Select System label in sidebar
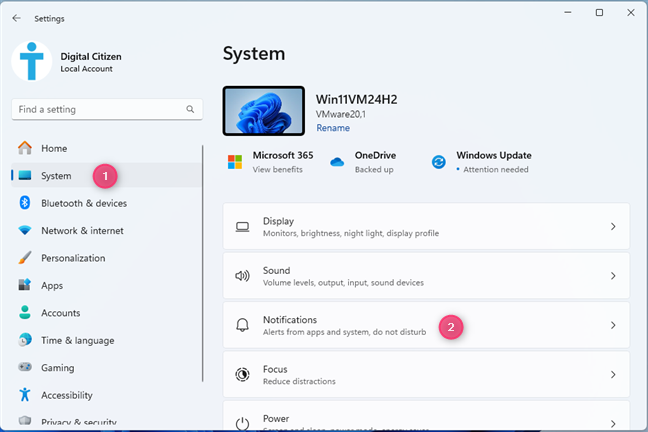 pos(56,176)
